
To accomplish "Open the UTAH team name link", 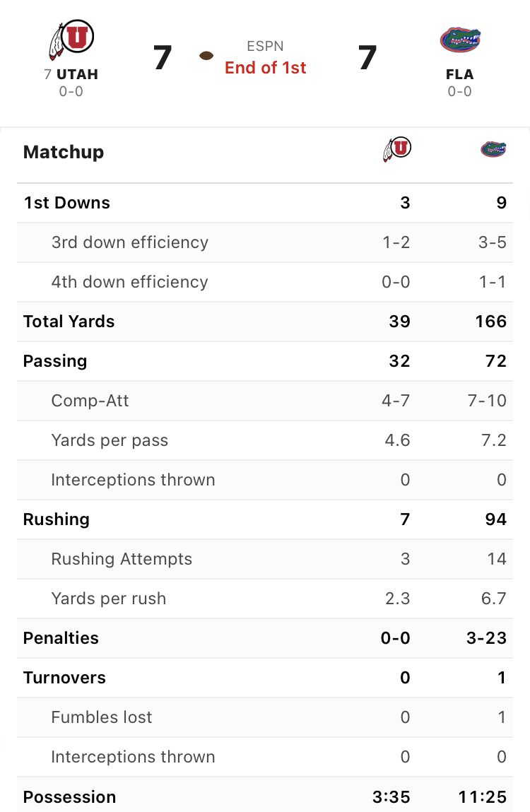I will [x=77, y=75].
